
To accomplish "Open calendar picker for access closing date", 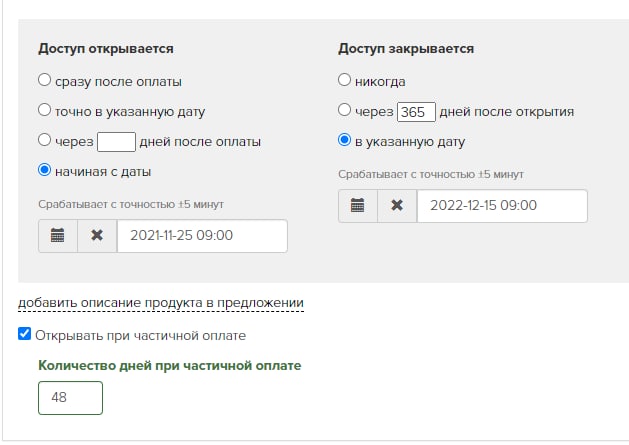I will pyautogui.click(x=358, y=205).
